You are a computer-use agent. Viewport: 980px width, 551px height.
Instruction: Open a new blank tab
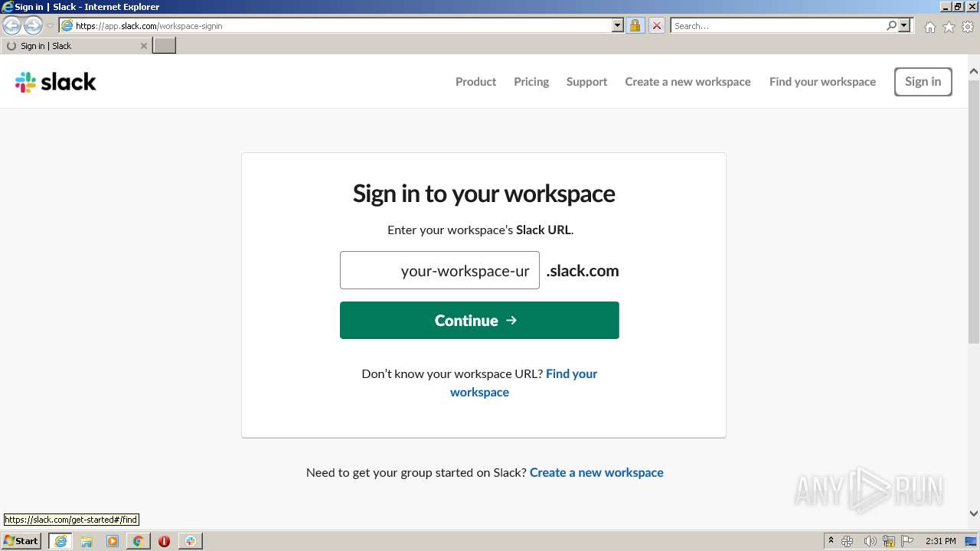(165, 46)
